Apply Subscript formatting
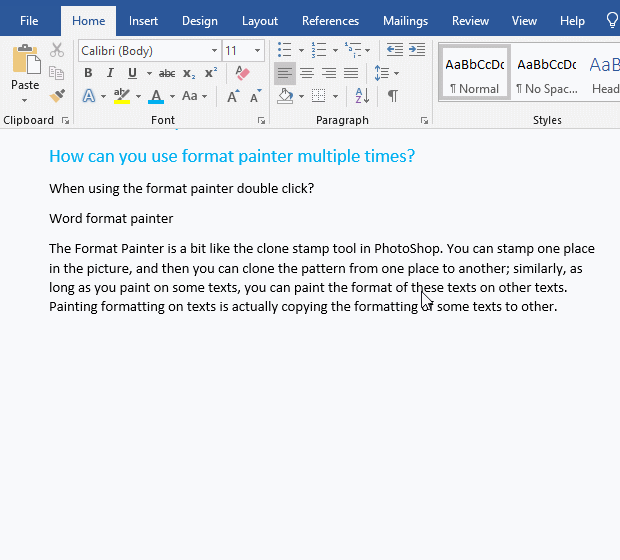Viewport: 620px width, 560px height. tap(189, 73)
